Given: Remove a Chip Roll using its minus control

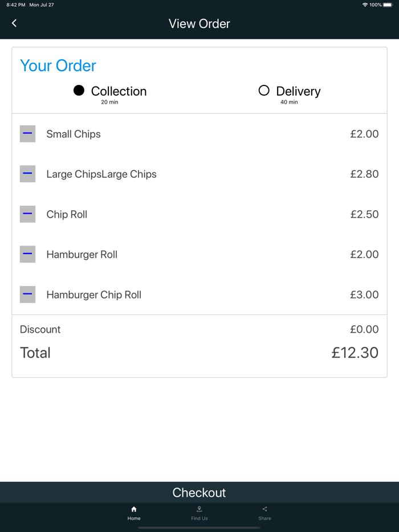Looking at the screenshot, I should tap(27, 214).
